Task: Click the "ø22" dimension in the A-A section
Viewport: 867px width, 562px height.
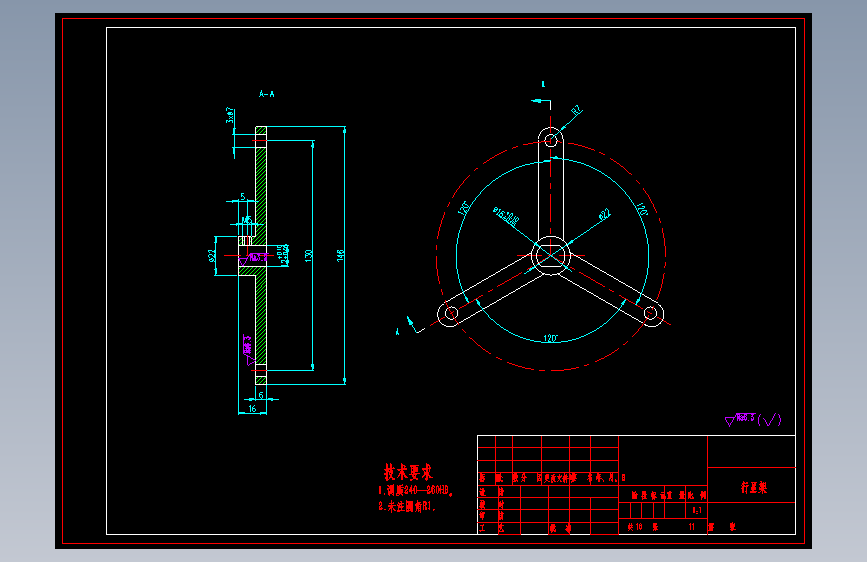Action: click(211, 255)
